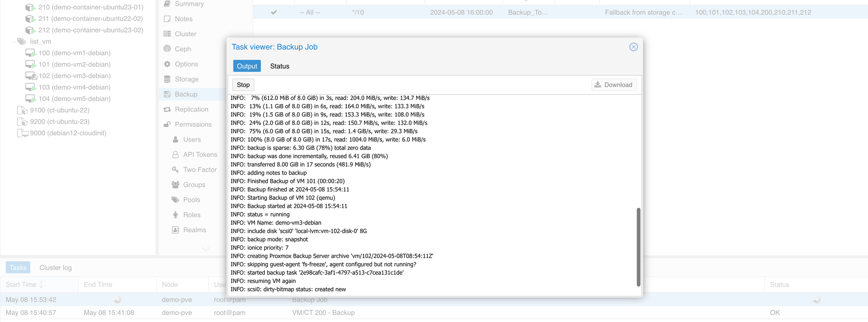Click the Cluster sidebar icon
The height and width of the screenshot is (322, 868).
pos(167,34)
